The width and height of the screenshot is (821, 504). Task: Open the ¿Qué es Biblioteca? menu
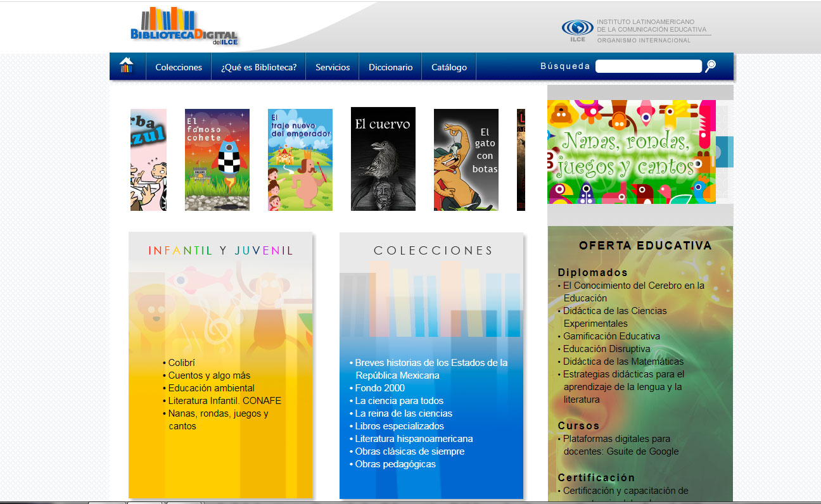click(258, 67)
